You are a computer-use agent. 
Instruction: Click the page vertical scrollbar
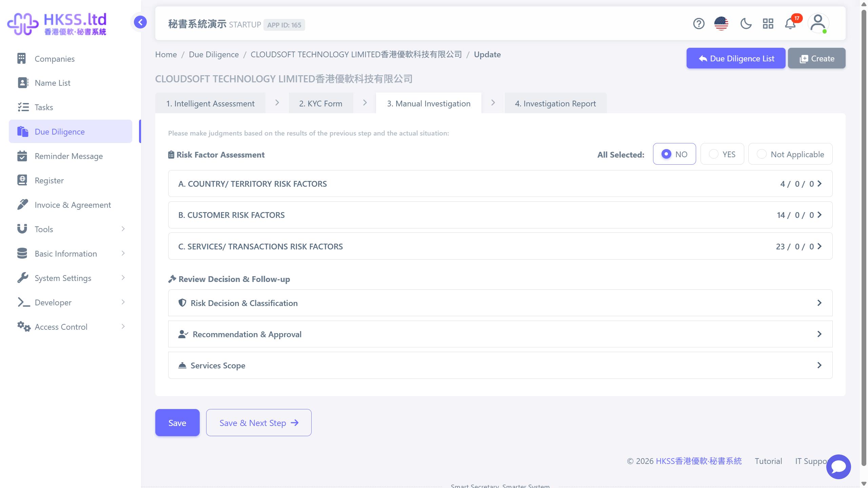tap(864, 237)
